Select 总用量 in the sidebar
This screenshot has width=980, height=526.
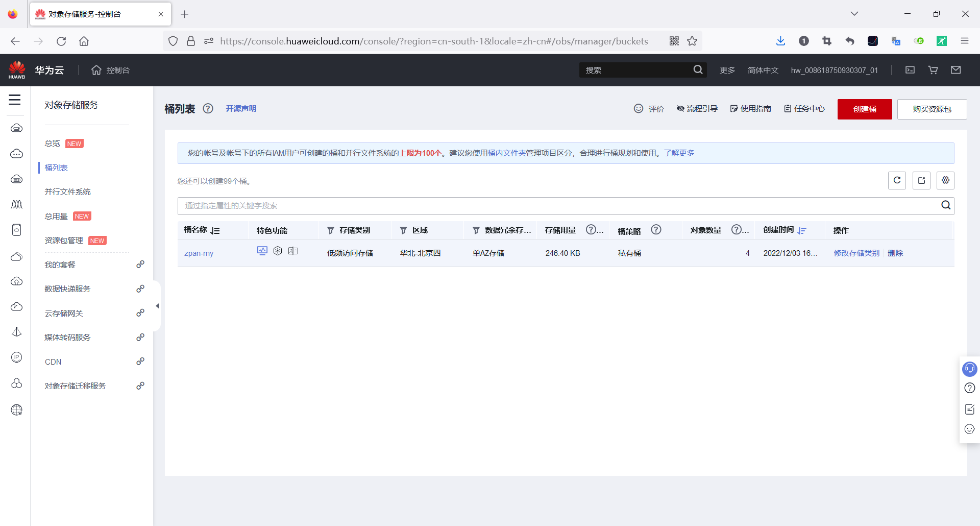point(56,216)
